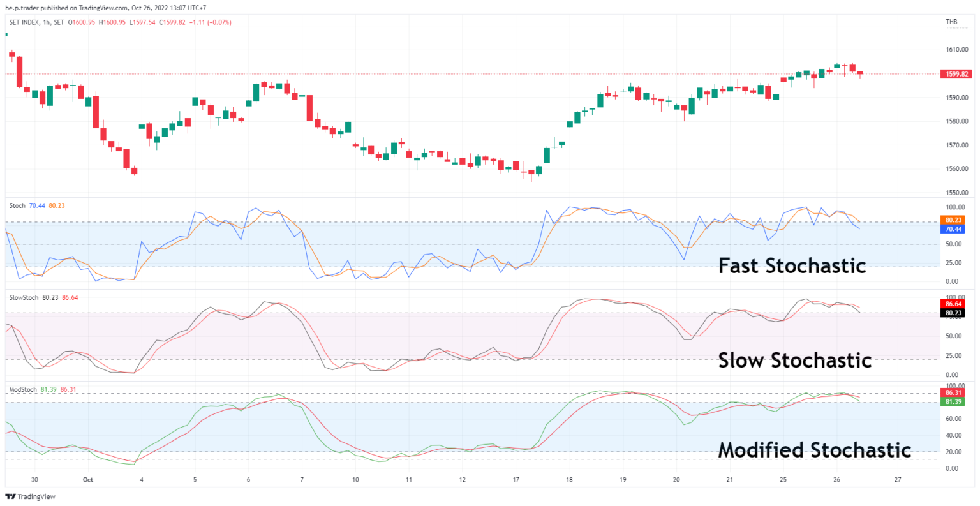Click the THB currency label
Viewport: 980px width, 506px height.
[x=951, y=22]
